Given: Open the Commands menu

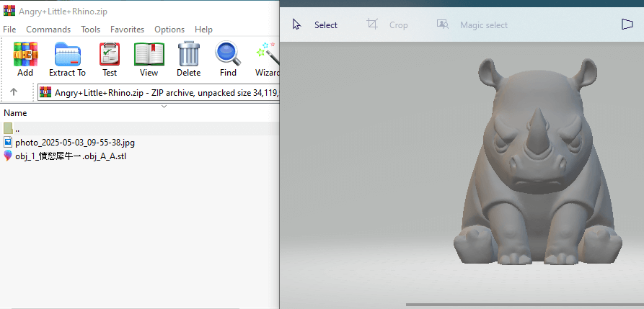Looking at the screenshot, I should (48, 30).
